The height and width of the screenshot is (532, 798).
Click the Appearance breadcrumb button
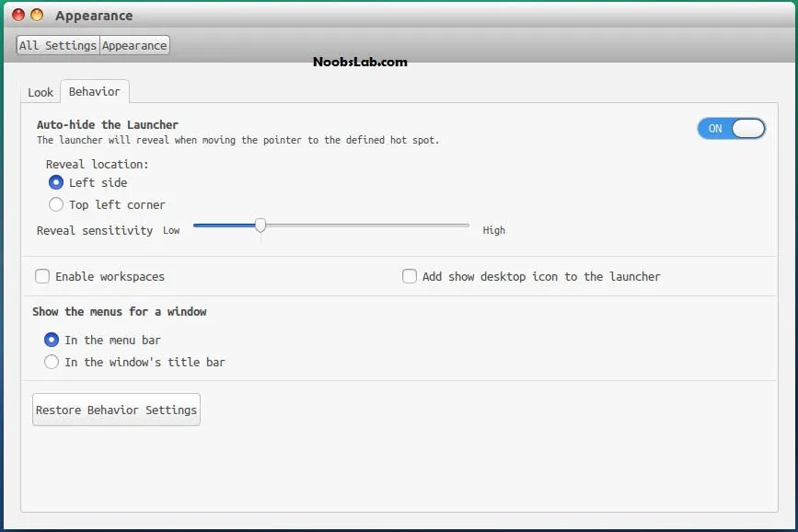134,45
